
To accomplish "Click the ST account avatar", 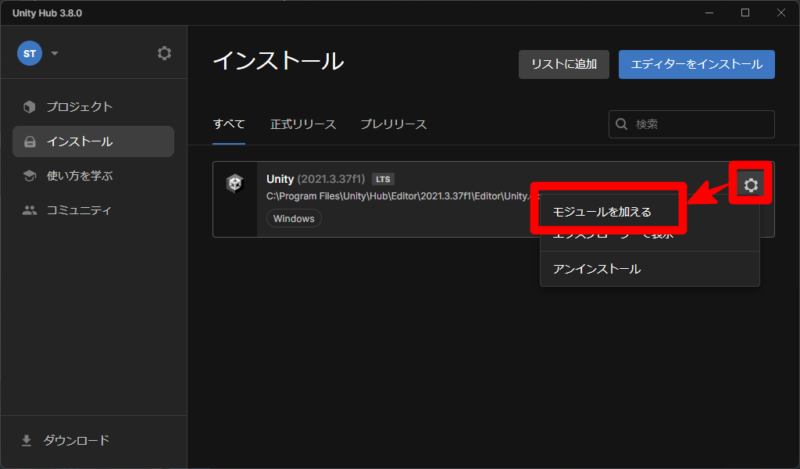I will click(x=30, y=53).
